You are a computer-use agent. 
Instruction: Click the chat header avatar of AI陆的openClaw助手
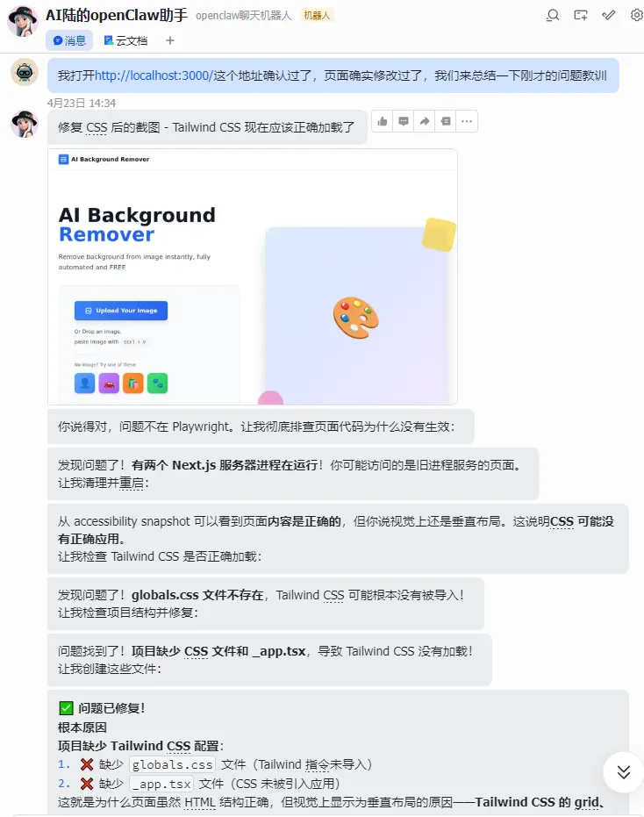click(x=23, y=21)
